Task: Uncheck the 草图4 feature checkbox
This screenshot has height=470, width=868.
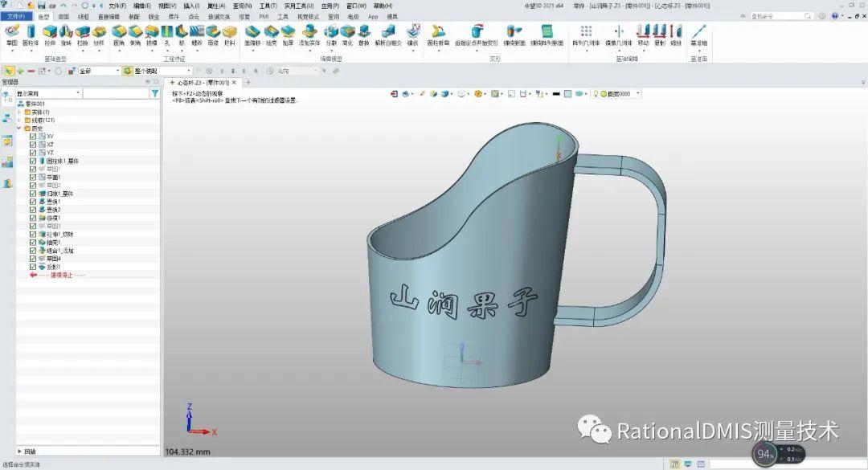Action: pos(33,259)
